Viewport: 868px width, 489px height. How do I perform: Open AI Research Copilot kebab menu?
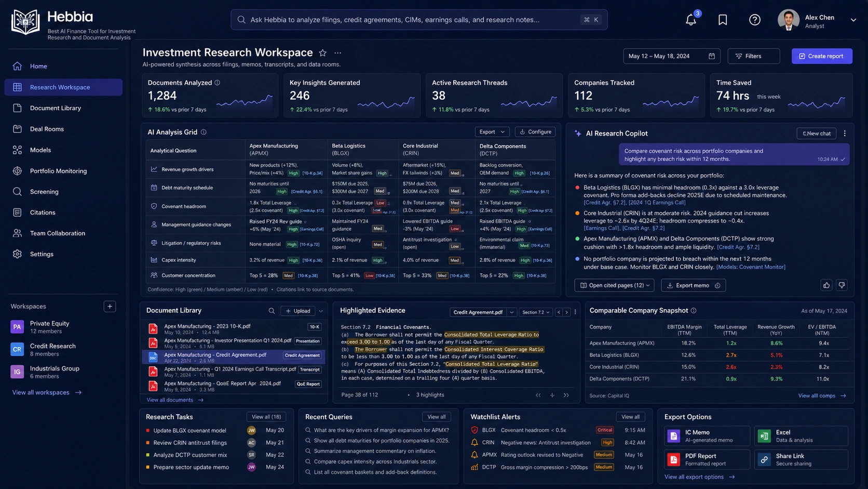coord(845,134)
